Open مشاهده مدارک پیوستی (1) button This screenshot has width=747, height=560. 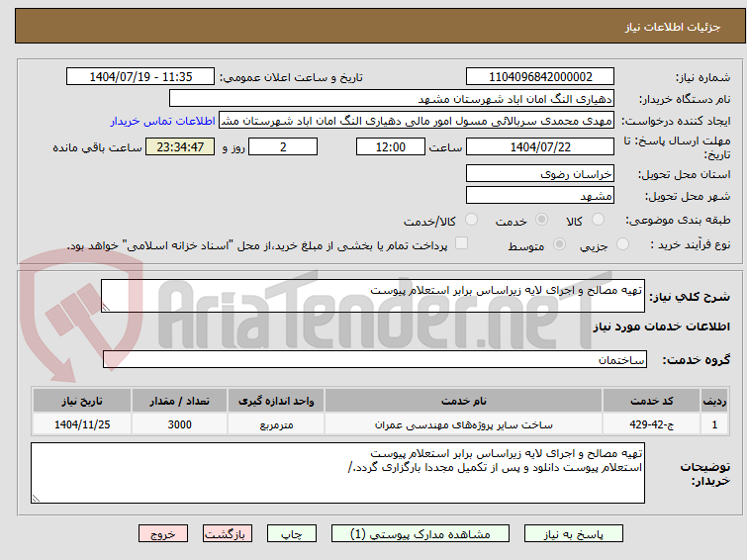[x=420, y=534]
